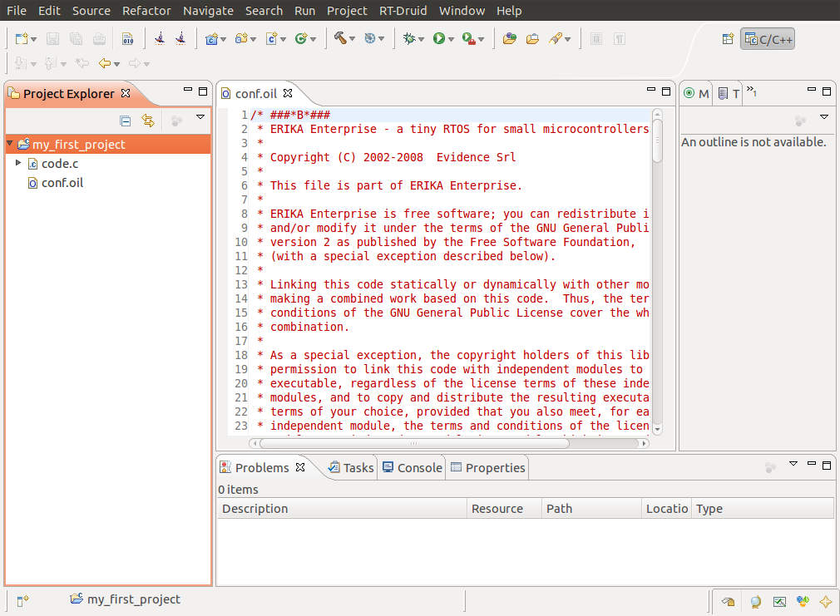The height and width of the screenshot is (616, 840).
Task: Open the File menu
Action: click(x=17, y=11)
